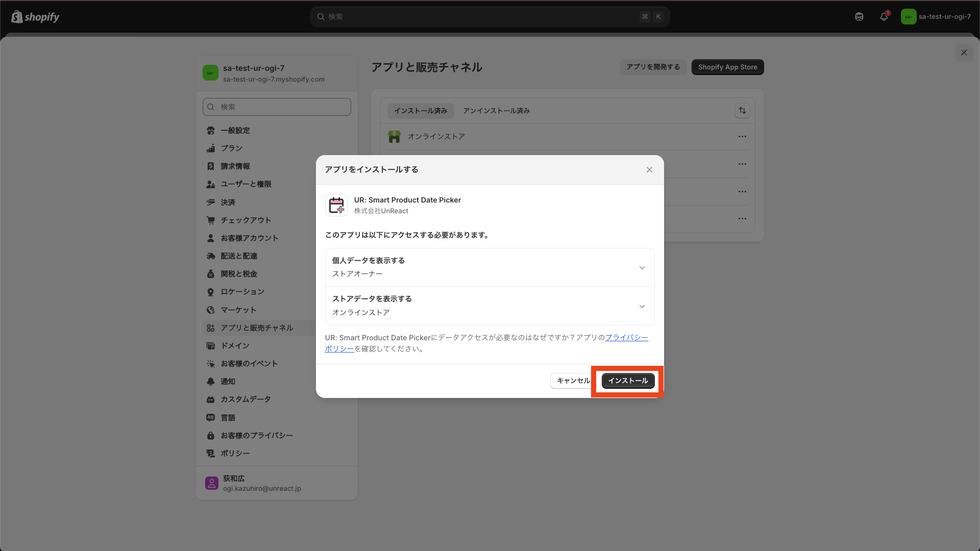This screenshot has height=551, width=980.
Task: Click the Shopify logo in header
Action: tap(35, 17)
